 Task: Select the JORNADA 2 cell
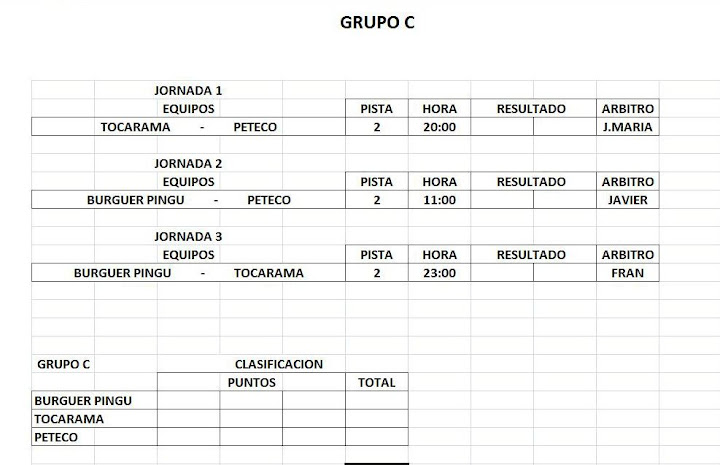188,163
